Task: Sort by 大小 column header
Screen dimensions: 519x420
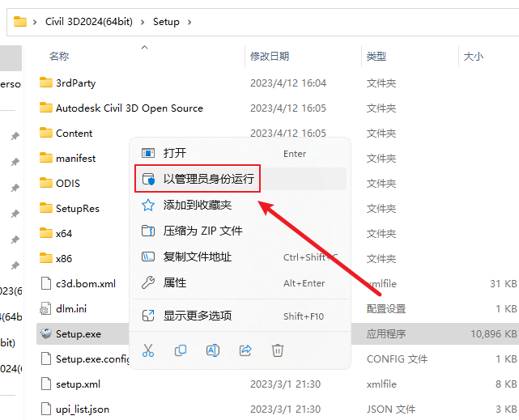Action: click(474, 56)
